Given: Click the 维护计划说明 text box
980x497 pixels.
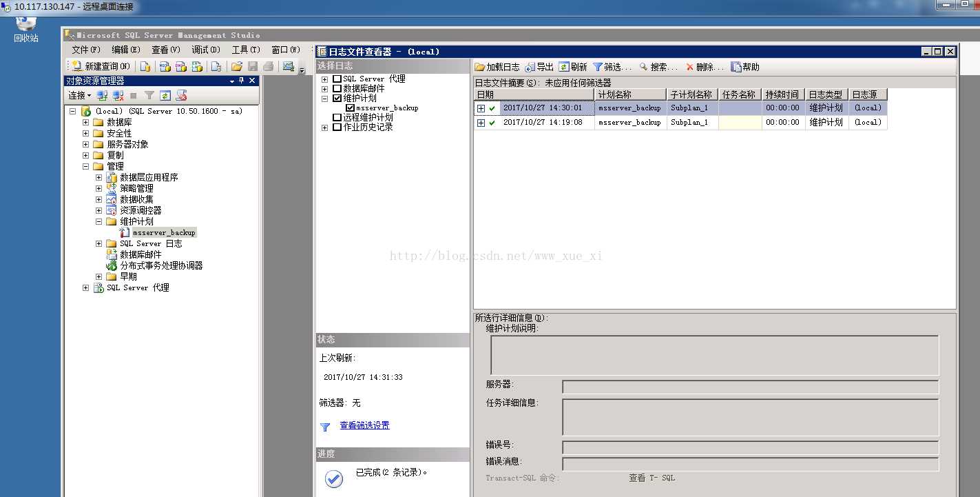Looking at the screenshot, I should tap(714, 355).
